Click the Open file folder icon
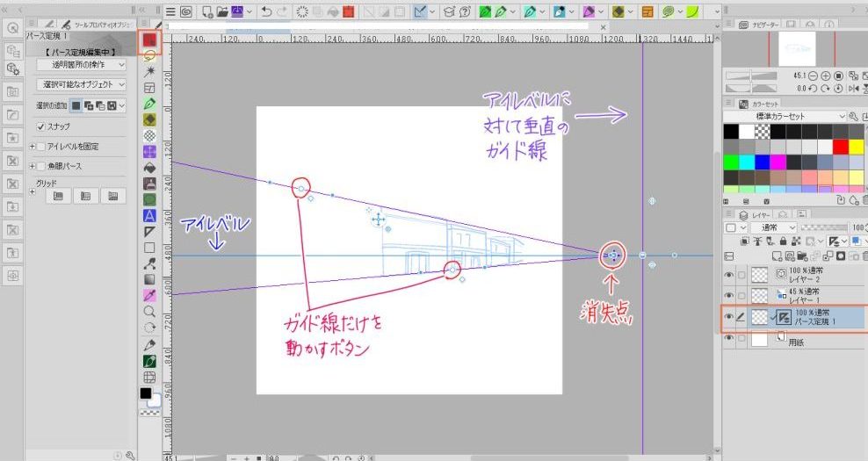868x461 pixels. pos(223,12)
